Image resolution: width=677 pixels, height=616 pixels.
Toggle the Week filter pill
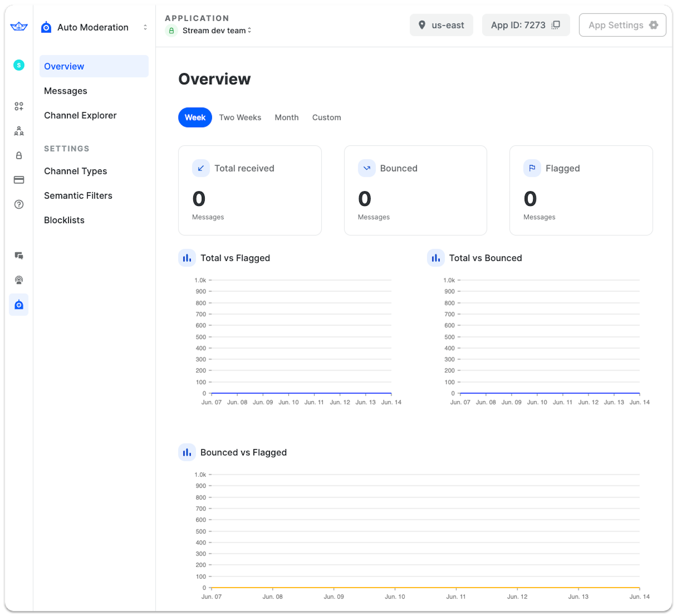tap(195, 117)
